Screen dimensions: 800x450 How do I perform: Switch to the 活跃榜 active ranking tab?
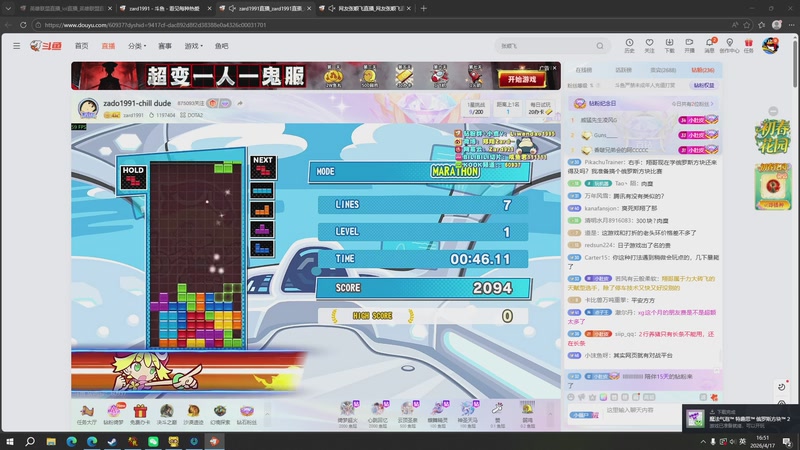tap(623, 70)
